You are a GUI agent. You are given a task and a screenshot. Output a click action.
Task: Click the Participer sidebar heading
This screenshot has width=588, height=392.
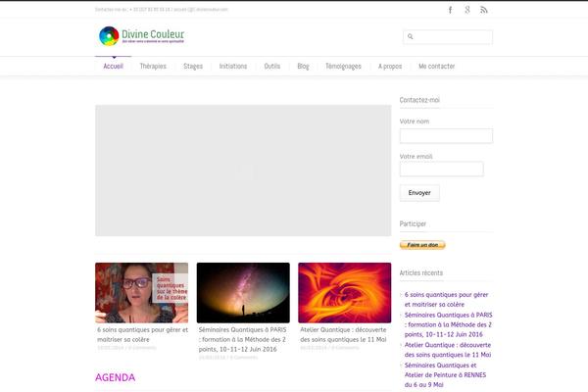413,223
